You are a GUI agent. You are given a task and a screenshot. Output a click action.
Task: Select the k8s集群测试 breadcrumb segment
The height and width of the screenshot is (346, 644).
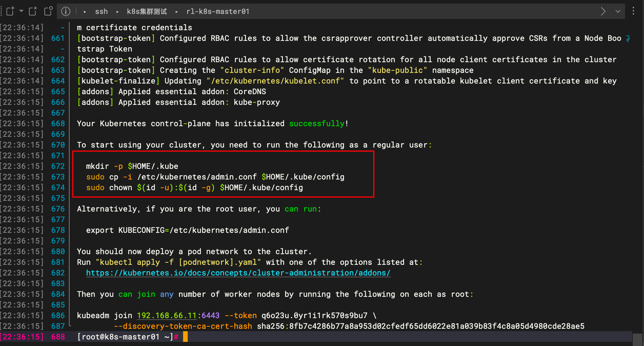click(x=147, y=11)
